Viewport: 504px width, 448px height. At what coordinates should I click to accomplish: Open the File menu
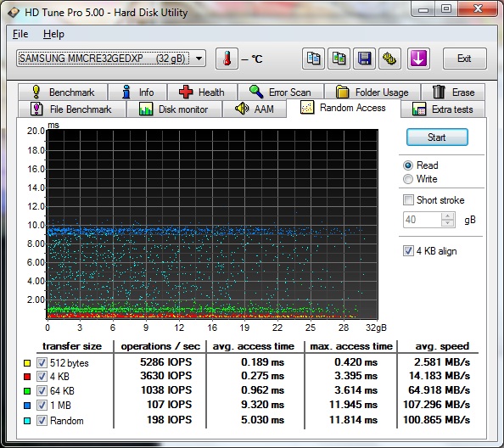(20, 34)
